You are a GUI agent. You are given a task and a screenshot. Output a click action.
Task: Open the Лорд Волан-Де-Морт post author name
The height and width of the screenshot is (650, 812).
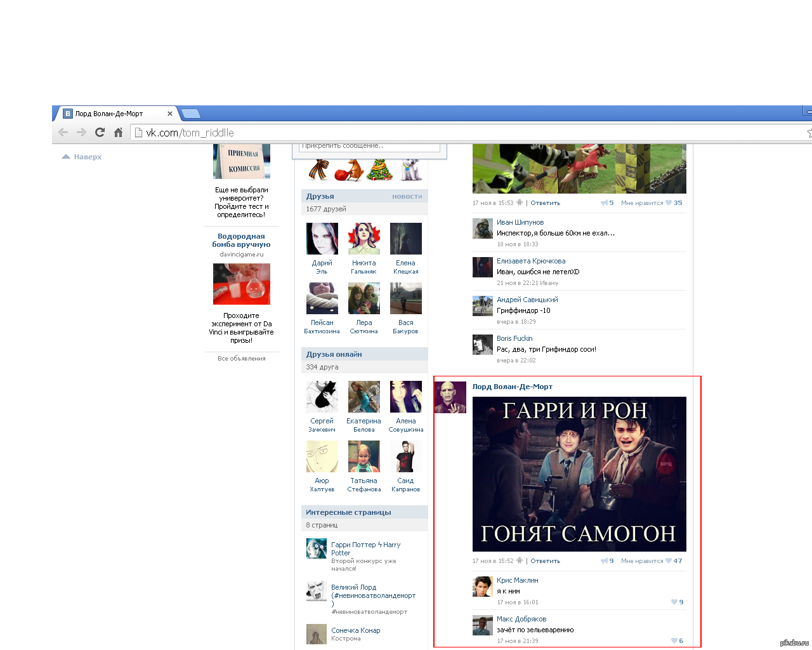pyautogui.click(x=513, y=387)
